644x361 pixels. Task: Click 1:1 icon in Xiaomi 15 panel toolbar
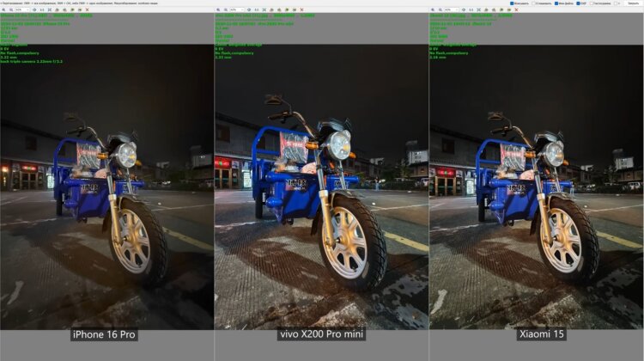click(472, 9)
